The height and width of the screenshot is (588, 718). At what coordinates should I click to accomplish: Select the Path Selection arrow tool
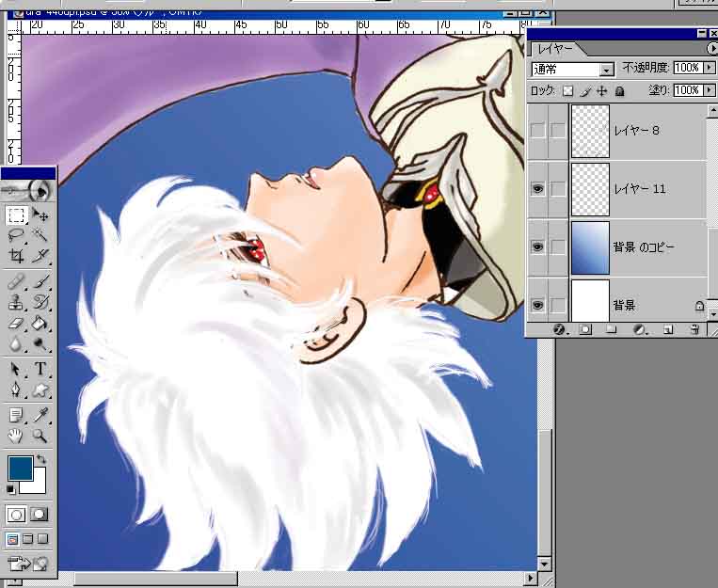(16, 369)
